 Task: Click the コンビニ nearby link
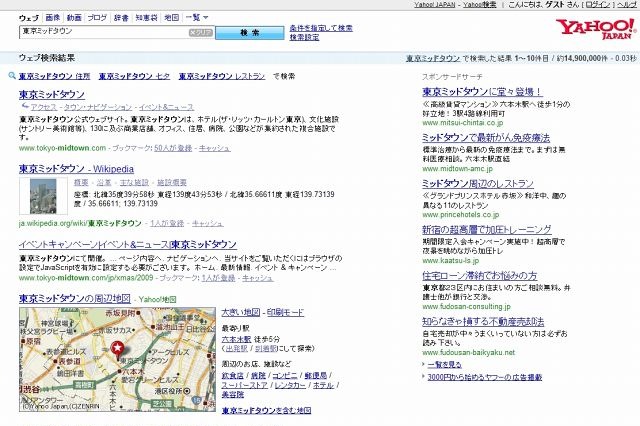point(284,375)
